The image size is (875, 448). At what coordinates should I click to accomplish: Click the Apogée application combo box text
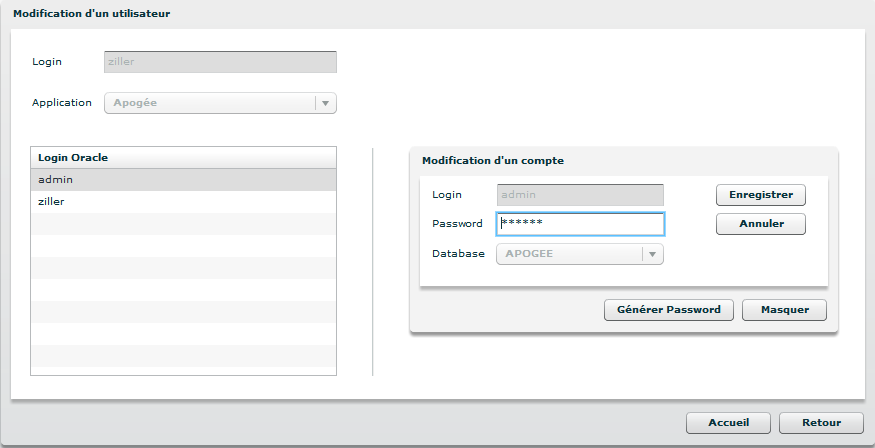(x=210, y=103)
